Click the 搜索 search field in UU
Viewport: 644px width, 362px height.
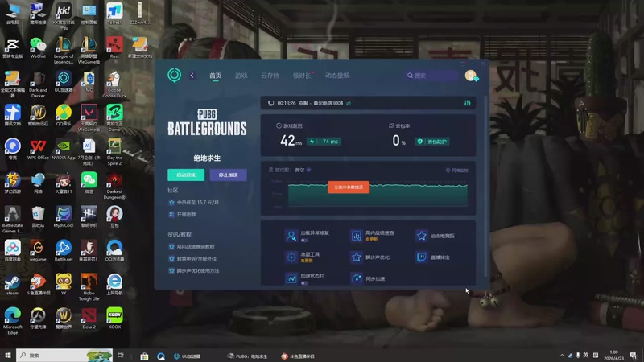point(431,76)
